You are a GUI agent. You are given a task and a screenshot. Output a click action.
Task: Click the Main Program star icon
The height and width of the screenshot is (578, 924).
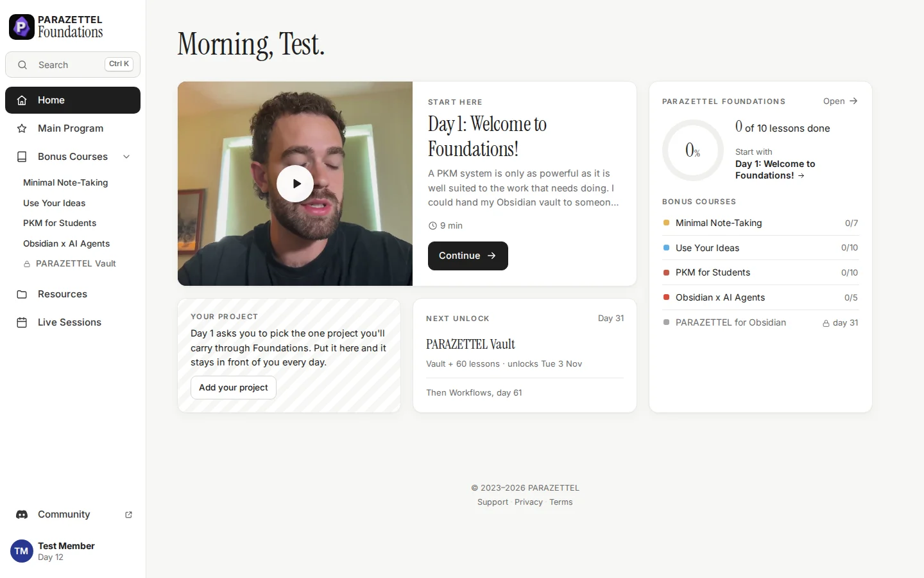tap(22, 128)
